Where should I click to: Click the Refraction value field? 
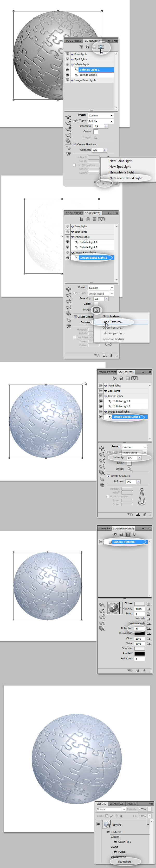tap(140, 659)
